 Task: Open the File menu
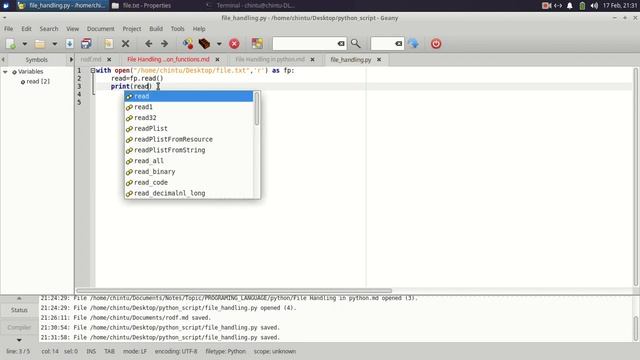[9, 29]
